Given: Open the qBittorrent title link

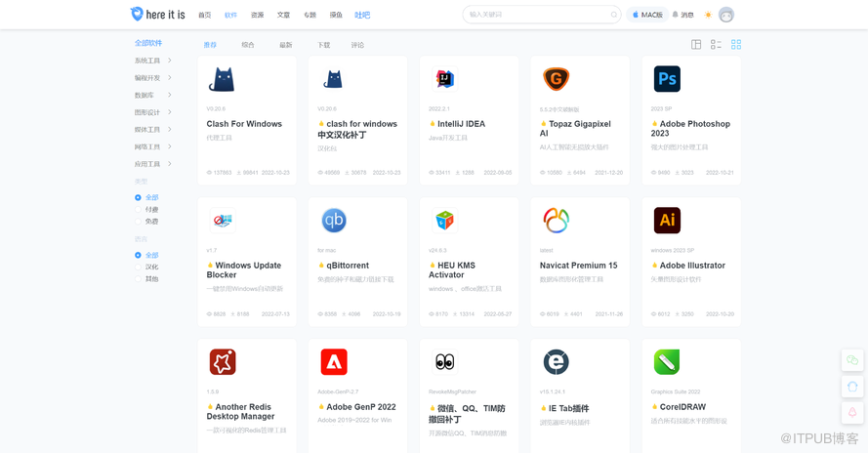Looking at the screenshot, I should tap(348, 266).
